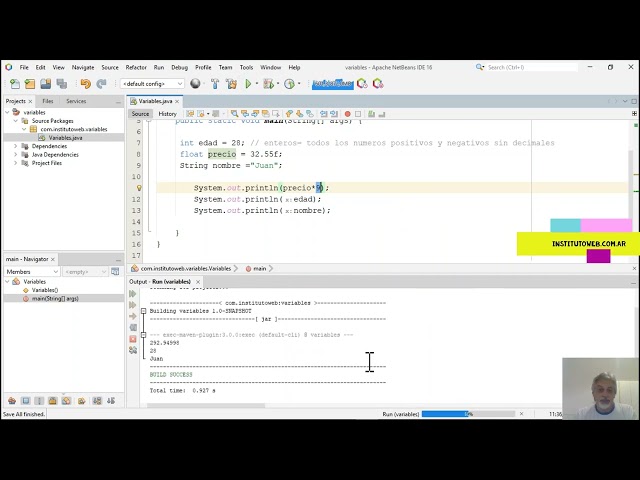640x480 pixels.
Task: Click the New File toolbar icon
Action: 15,84
